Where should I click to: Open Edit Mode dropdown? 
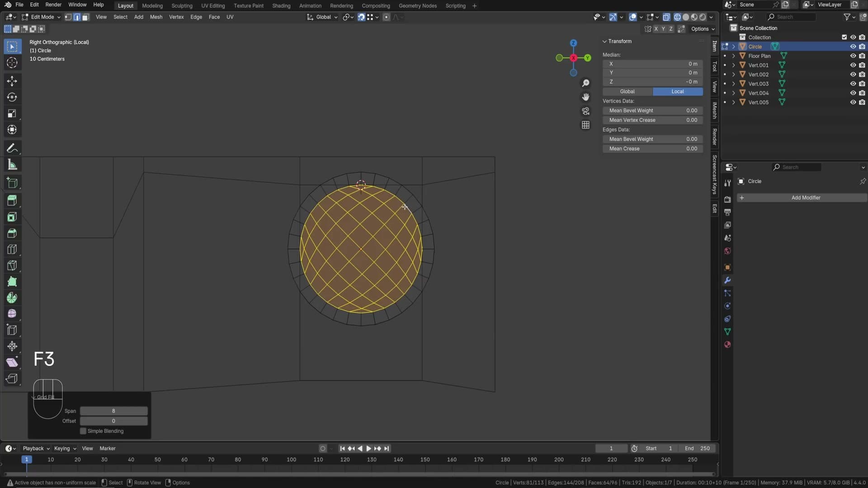(x=41, y=17)
